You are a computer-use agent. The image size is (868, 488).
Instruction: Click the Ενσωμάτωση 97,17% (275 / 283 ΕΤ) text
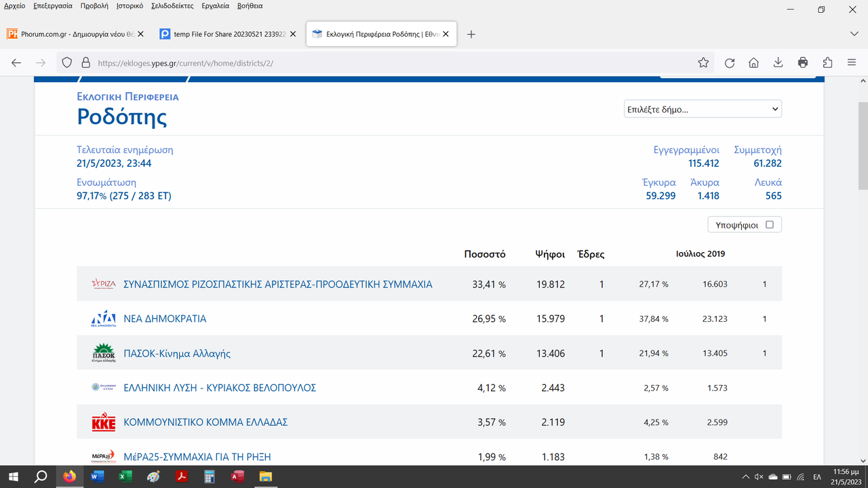point(124,196)
